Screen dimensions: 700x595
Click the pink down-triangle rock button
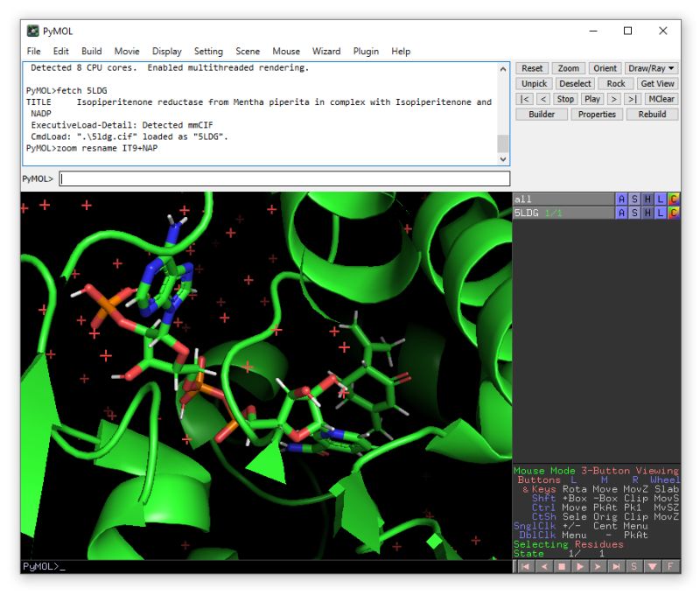click(x=652, y=566)
